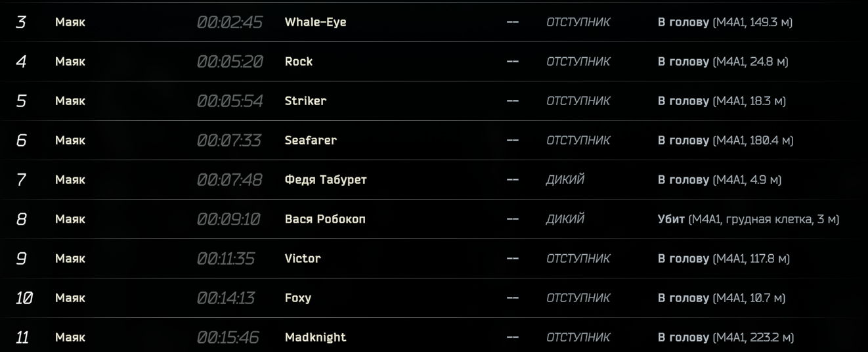This screenshot has height=352, width=868.
Task: Click the Федя Табурет name
Action: pos(326,180)
